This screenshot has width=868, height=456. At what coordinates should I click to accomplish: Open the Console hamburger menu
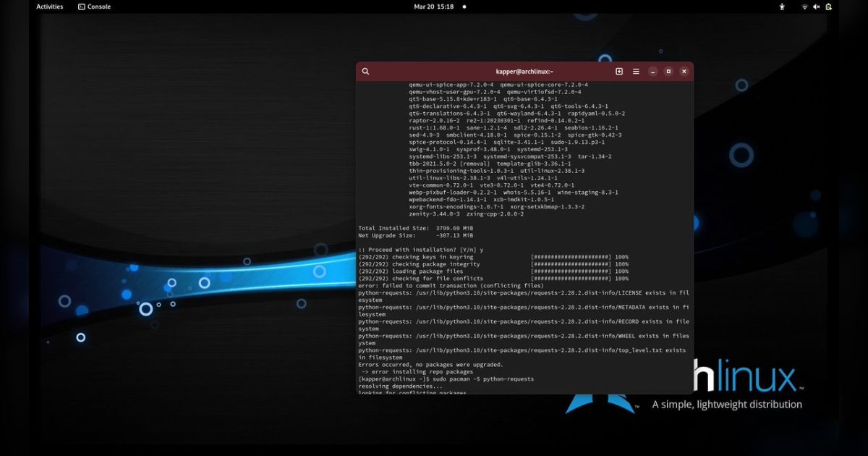pyautogui.click(x=636, y=71)
